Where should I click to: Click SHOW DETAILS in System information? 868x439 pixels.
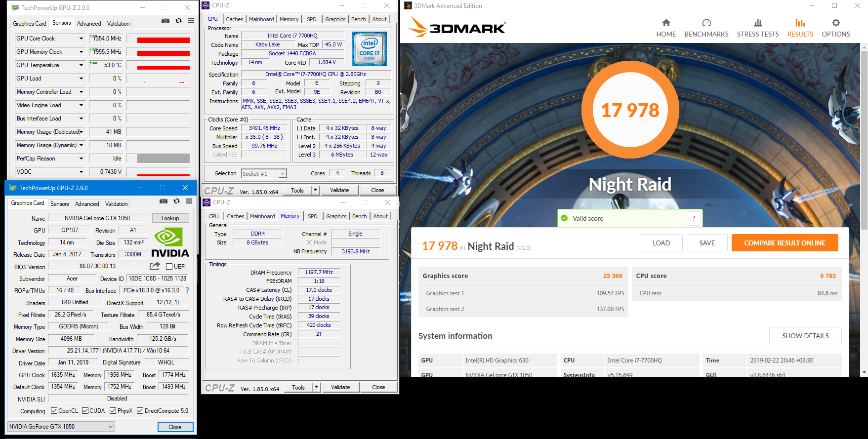coord(805,336)
